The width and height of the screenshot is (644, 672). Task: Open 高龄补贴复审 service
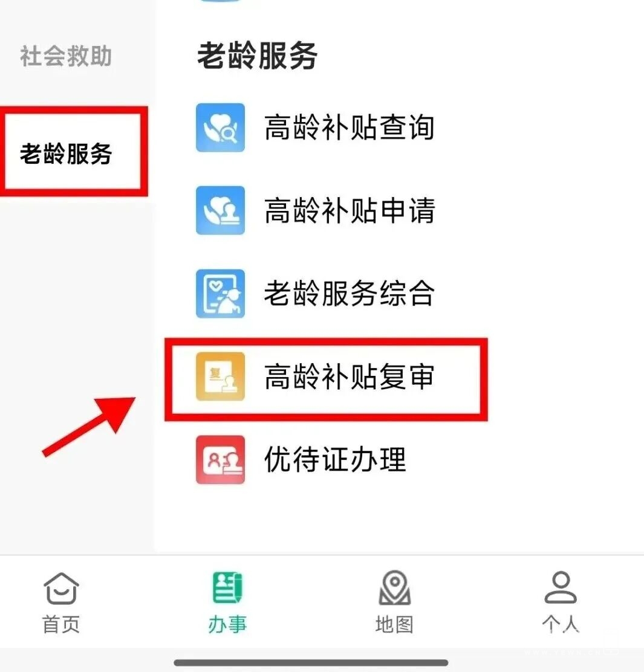349,376
